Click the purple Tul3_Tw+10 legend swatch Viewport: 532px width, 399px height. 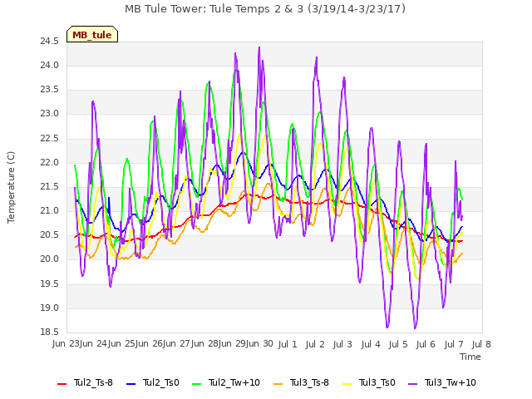[x=412, y=384]
